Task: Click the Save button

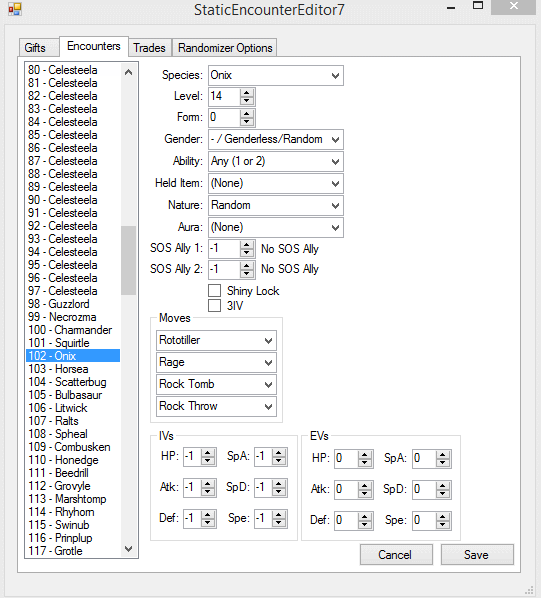Action: coord(477,555)
